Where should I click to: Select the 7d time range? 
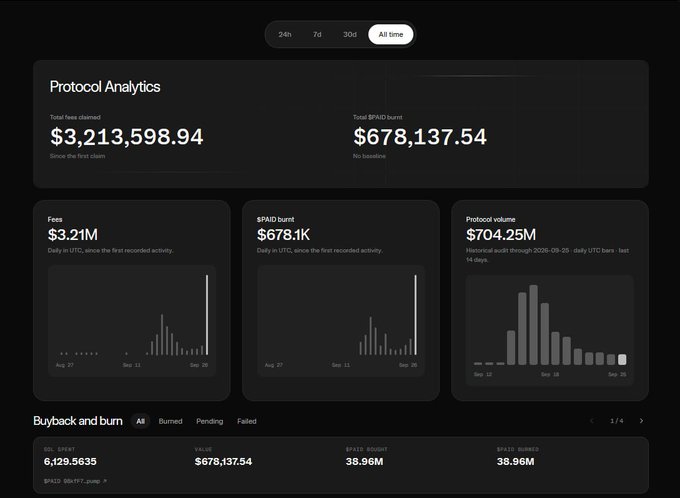317,34
